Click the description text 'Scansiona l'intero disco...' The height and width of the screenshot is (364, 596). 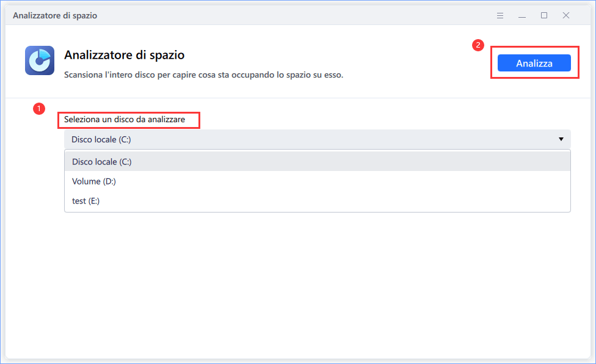coord(204,75)
